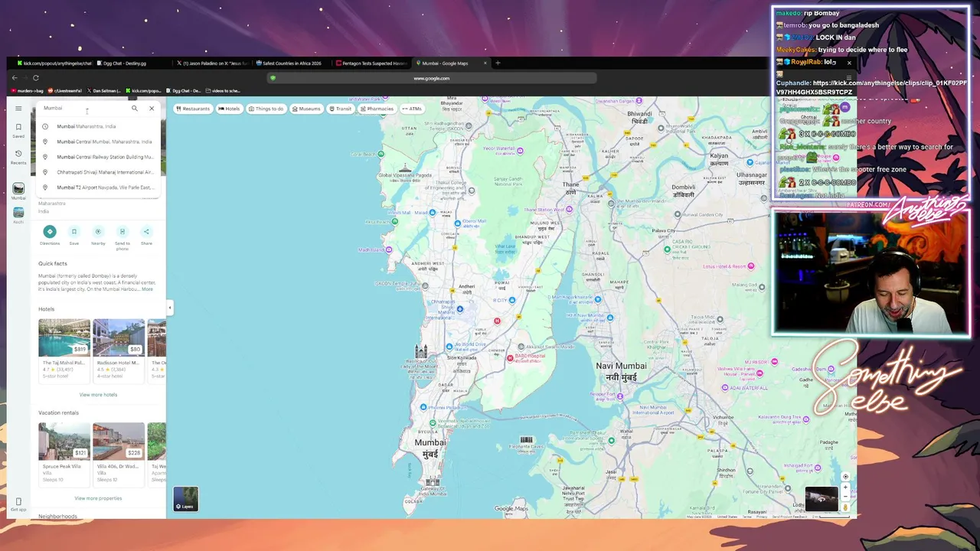Switch to Dgg Chat - Destiny.gg tab
This screenshot has width=980, height=551.
[x=133, y=64]
